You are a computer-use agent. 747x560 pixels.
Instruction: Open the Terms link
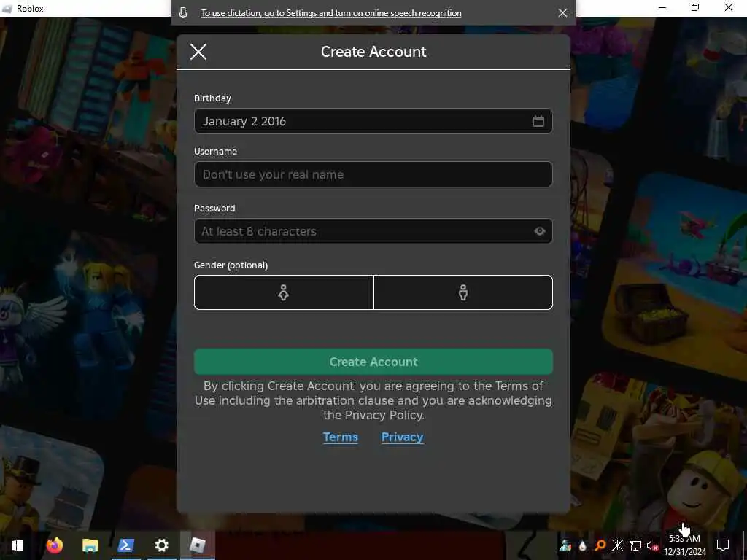click(x=340, y=437)
